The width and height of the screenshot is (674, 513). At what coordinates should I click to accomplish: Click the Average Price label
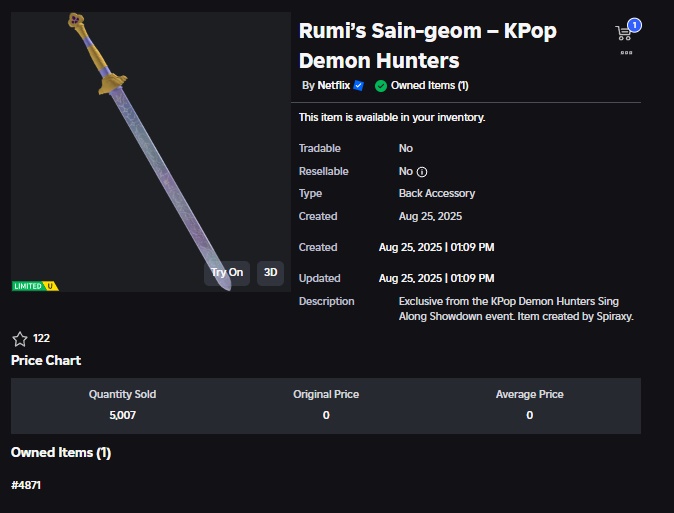pos(530,394)
